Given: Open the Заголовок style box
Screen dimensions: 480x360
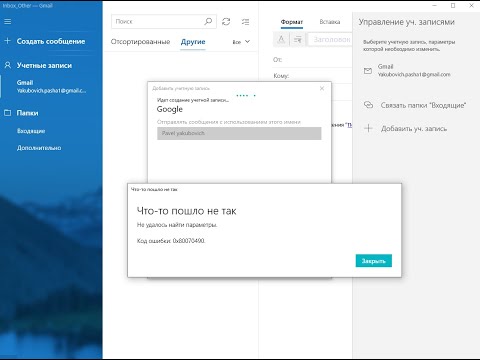Looking at the screenshot, I should click(330, 39).
